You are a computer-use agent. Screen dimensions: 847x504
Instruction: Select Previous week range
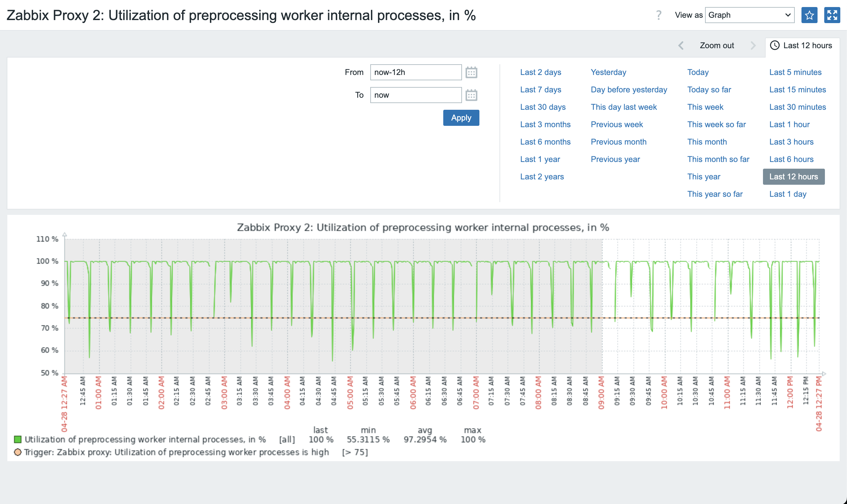point(617,124)
